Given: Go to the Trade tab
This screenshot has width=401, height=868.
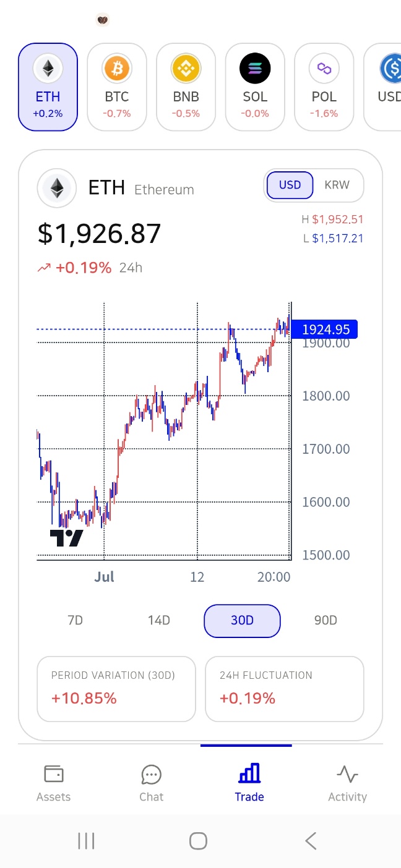Looking at the screenshot, I should pos(249,782).
